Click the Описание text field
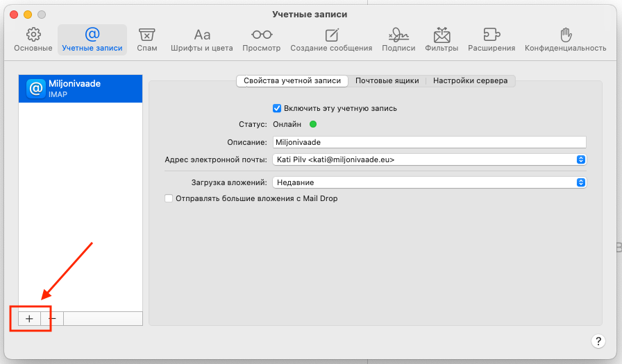The image size is (622, 364). pyautogui.click(x=428, y=142)
